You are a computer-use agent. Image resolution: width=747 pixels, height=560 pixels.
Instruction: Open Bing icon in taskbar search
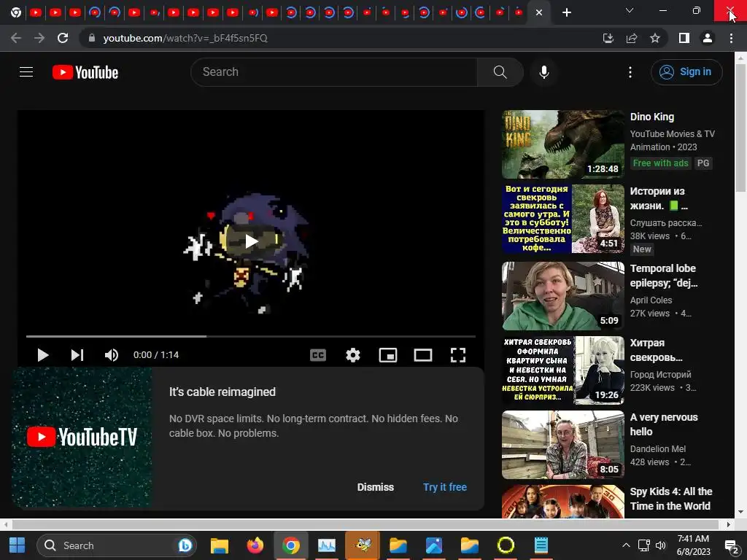185,545
